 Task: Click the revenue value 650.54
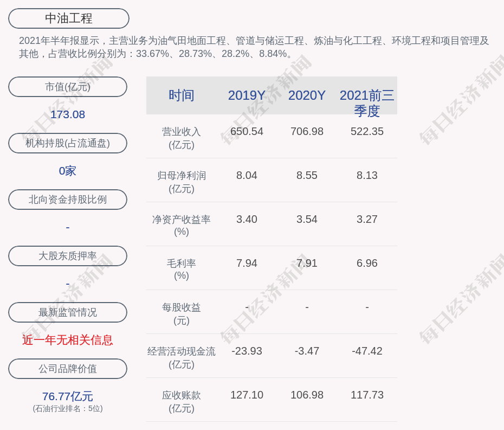tap(247, 131)
